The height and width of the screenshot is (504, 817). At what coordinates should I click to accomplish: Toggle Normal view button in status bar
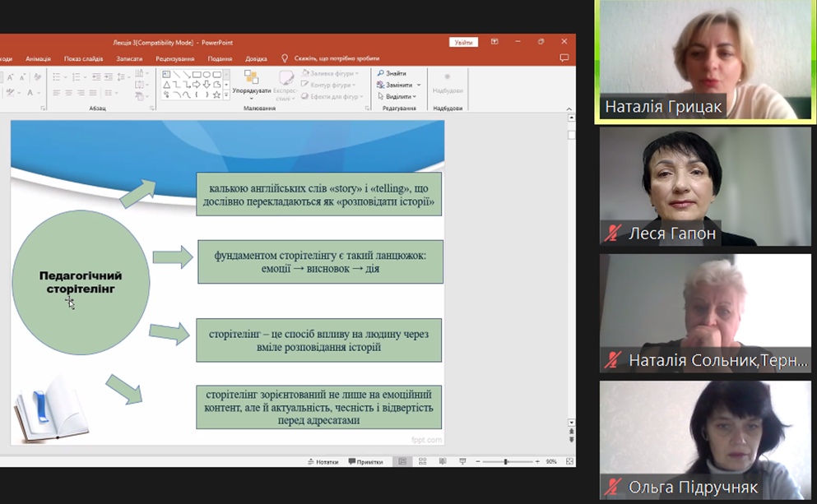point(402,461)
